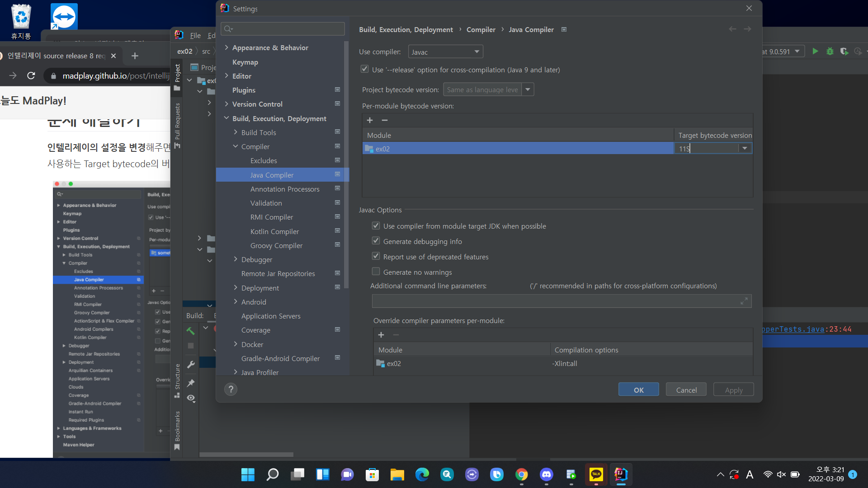The width and height of the screenshot is (868, 488).
Task: Click the expand icon in additional parameters field
Action: [744, 301]
